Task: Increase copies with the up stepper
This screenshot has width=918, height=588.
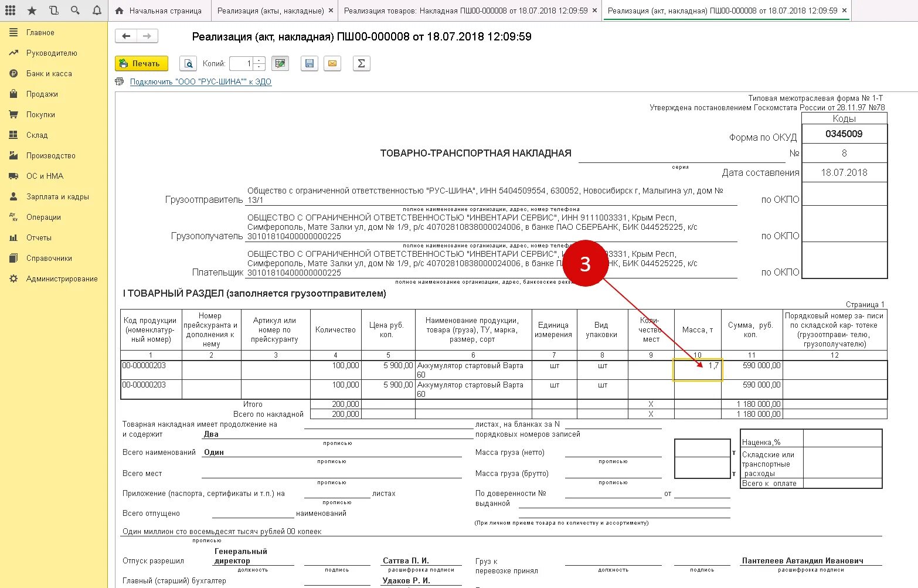Action: 260,60
